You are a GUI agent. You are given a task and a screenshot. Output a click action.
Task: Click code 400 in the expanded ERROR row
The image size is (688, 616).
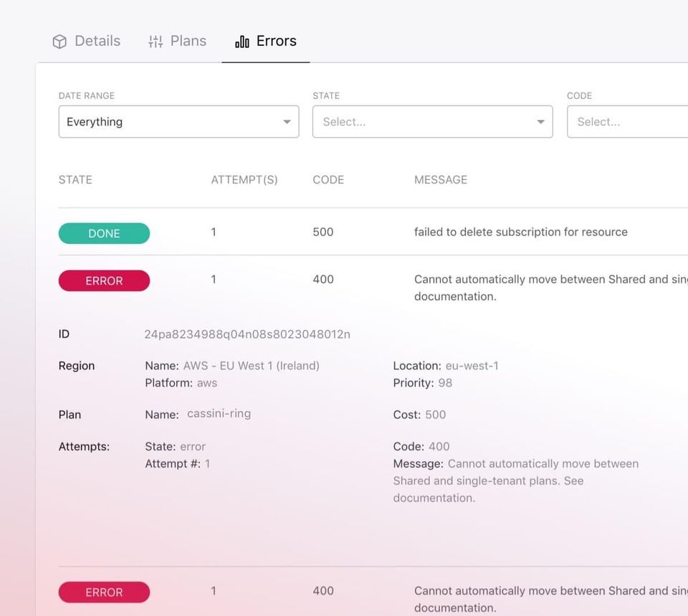click(x=323, y=279)
